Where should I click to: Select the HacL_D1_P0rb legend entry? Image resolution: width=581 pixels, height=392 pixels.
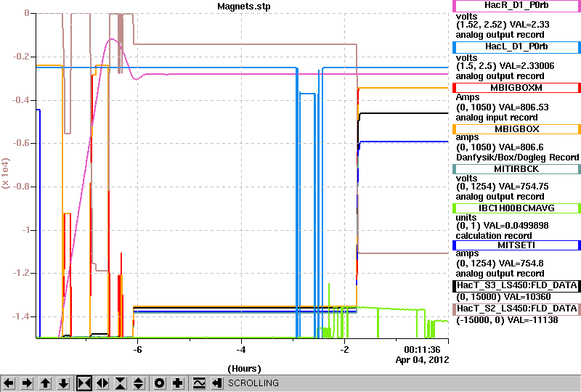516,46
